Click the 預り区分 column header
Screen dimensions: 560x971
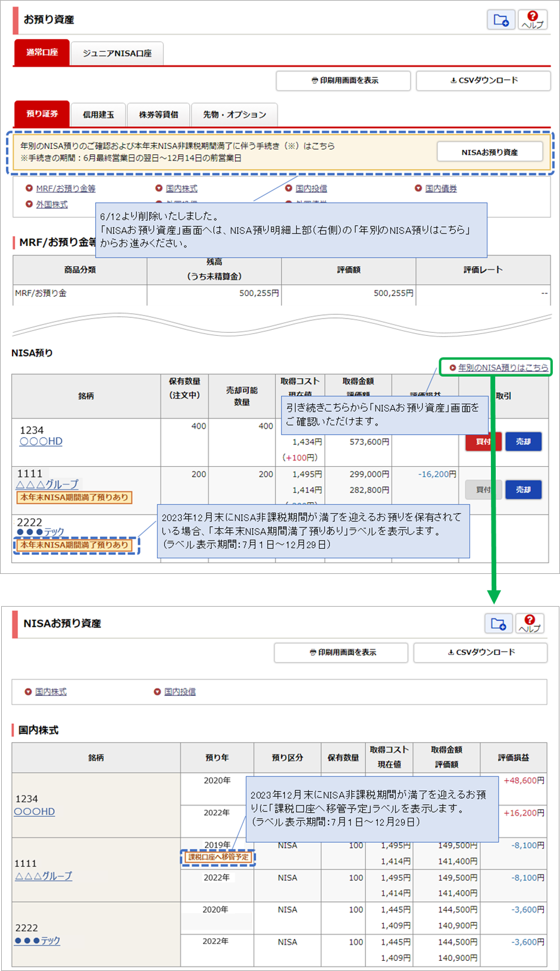pos(287,758)
